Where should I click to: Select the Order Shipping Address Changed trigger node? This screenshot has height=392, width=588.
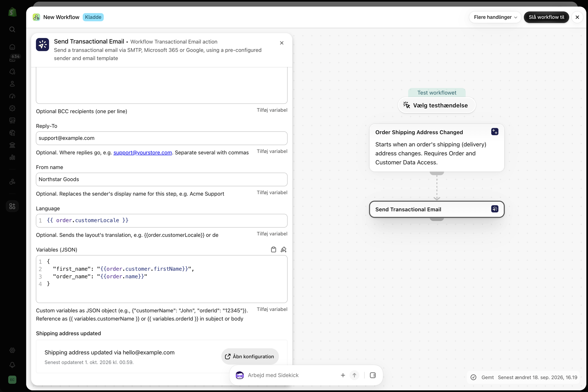coord(437,148)
